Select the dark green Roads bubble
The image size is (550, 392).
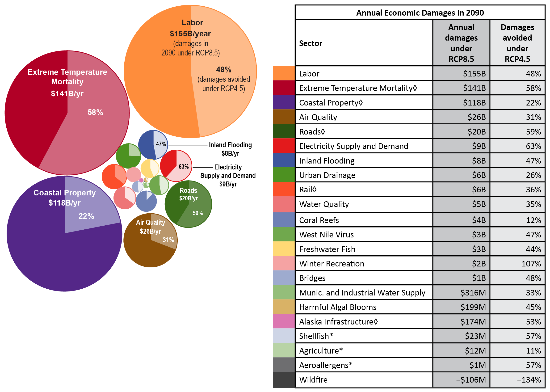click(x=188, y=204)
